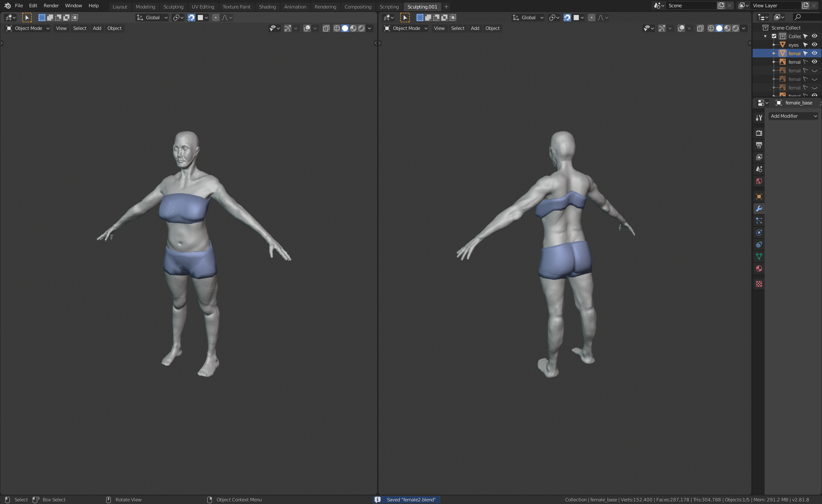
Task: Open the Particles properties tab
Action: (759, 221)
